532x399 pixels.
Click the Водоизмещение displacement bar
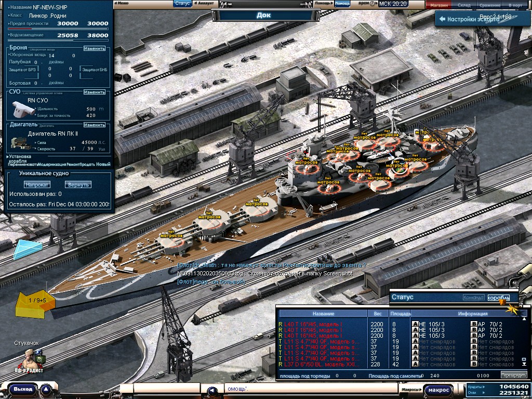[58, 41]
